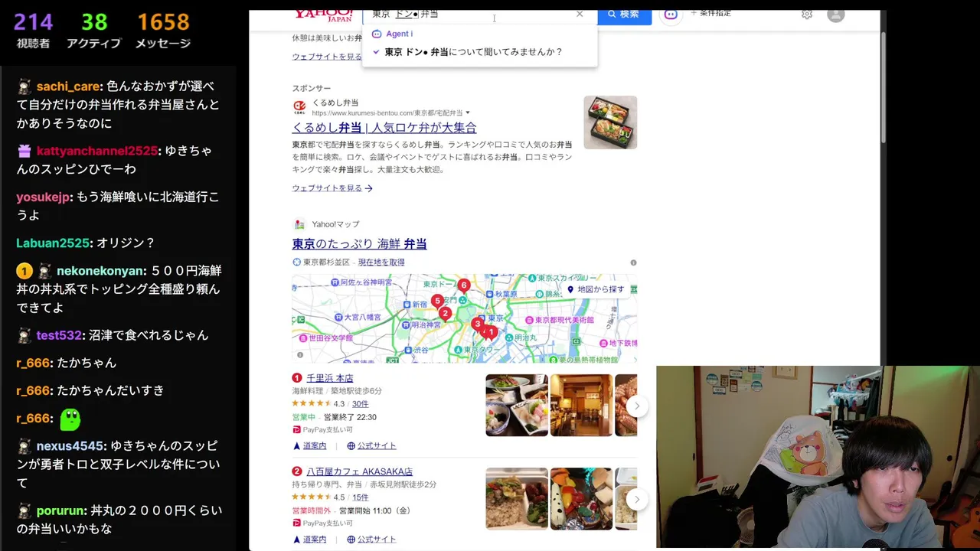This screenshot has width=980, height=551.
Task: Expand the dropdown arrow beside the kurumesi-bentou URL
Action: pyautogui.click(x=468, y=113)
